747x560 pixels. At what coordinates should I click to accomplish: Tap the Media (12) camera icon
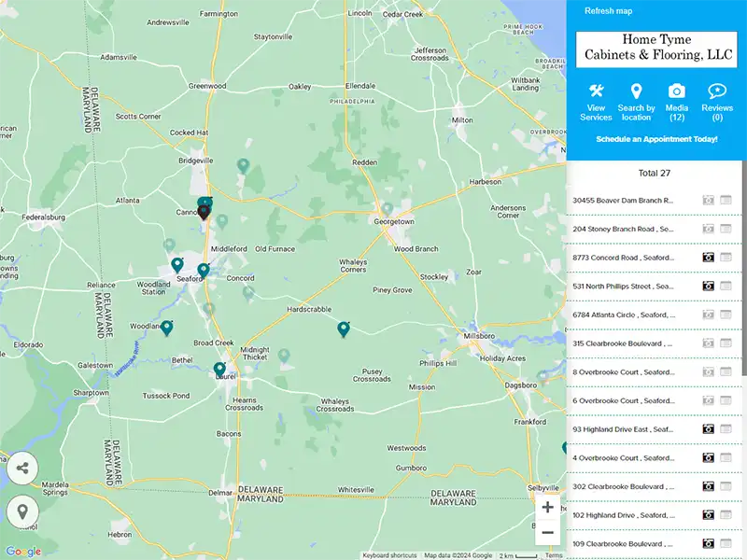click(x=677, y=90)
